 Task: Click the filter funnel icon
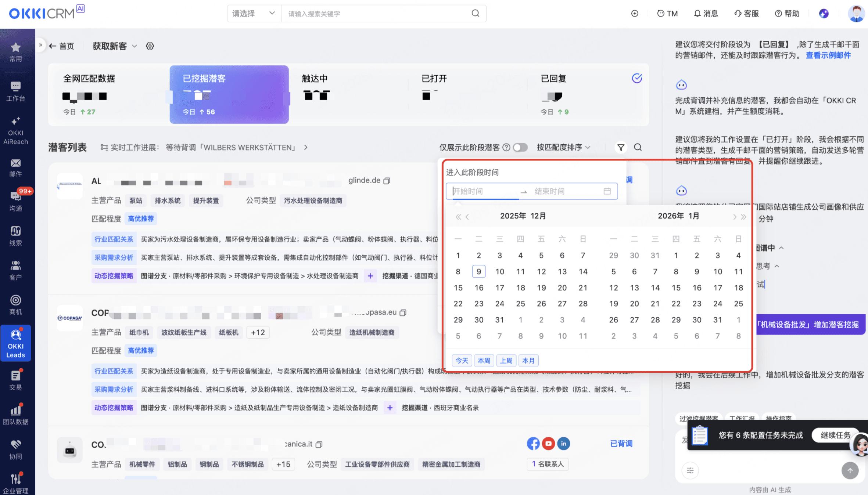[x=621, y=147]
